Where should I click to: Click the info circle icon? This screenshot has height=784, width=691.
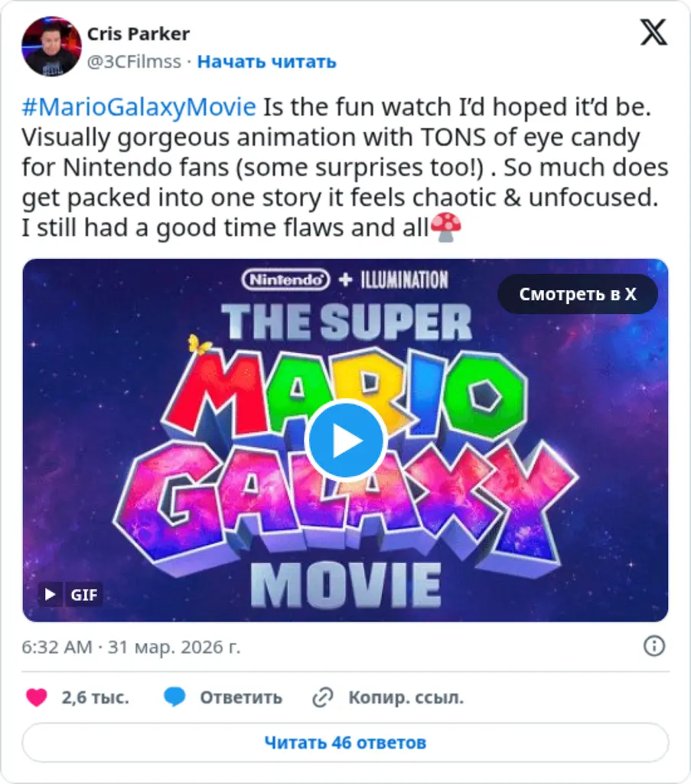click(654, 646)
